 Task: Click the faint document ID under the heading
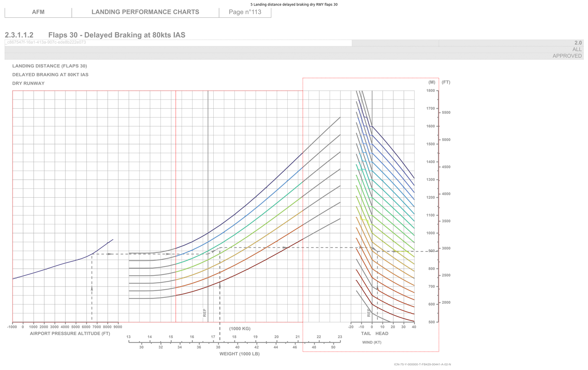(45, 42)
